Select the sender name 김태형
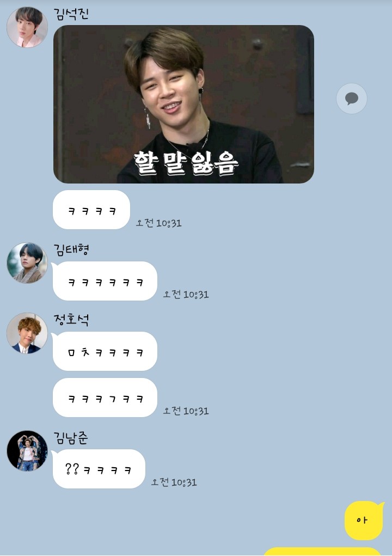Viewport: 392px width, 556px height. point(71,249)
